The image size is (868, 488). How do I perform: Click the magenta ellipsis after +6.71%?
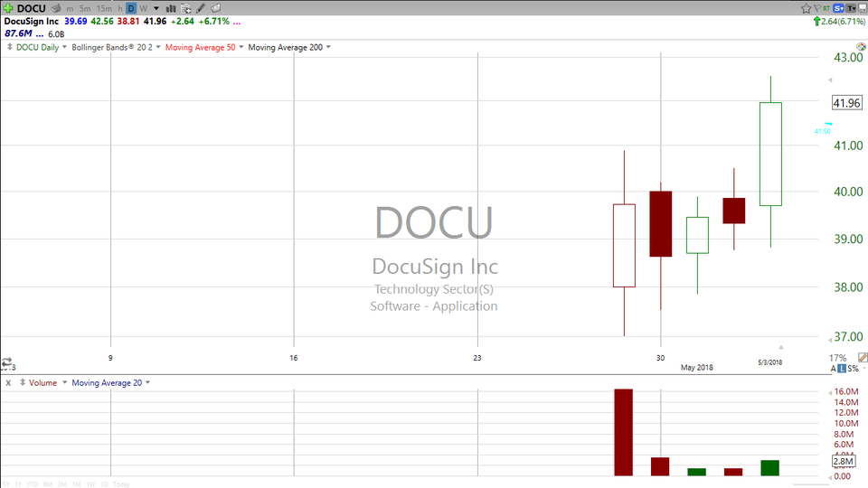tap(237, 22)
